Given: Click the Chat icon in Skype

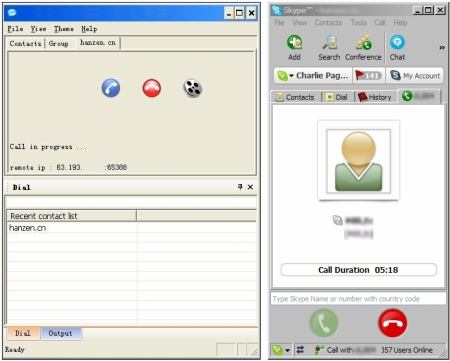Looking at the screenshot, I should pyautogui.click(x=397, y=47).
